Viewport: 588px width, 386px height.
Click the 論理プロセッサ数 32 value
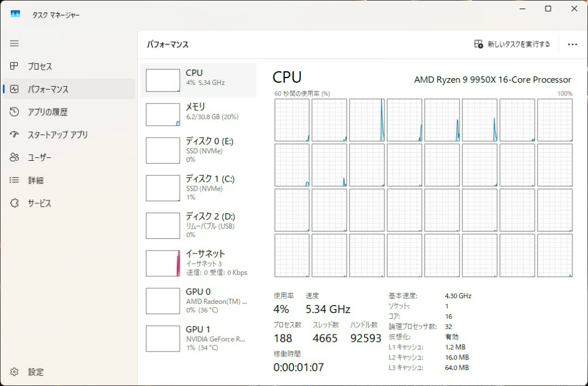[448, 327]
